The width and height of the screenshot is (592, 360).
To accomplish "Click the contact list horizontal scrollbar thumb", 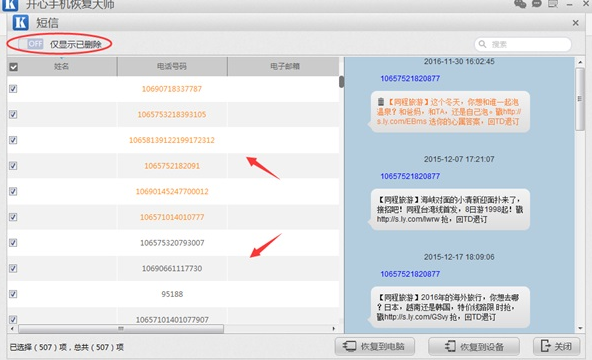I will (121, 329).
